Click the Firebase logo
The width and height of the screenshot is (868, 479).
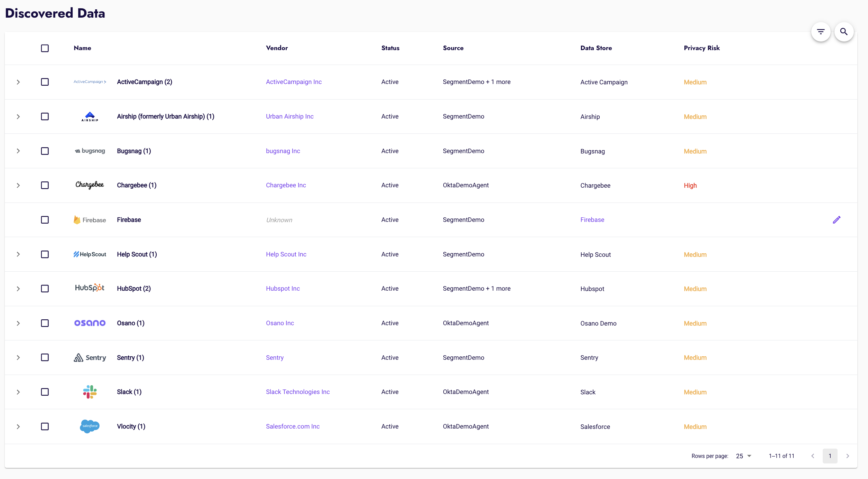tap(90, 220)
